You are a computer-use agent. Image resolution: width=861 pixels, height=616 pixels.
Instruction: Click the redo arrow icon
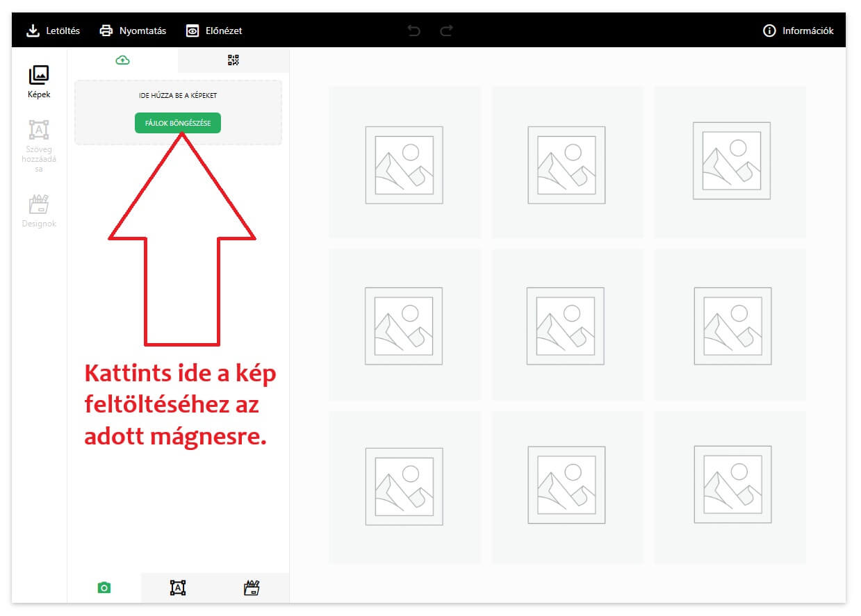coord(446,31)
